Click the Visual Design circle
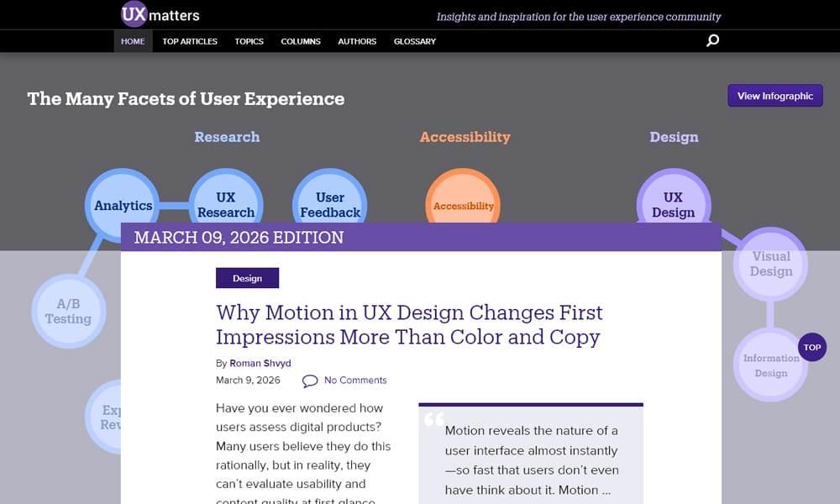 pyautogui.click(x=769, y=264)
